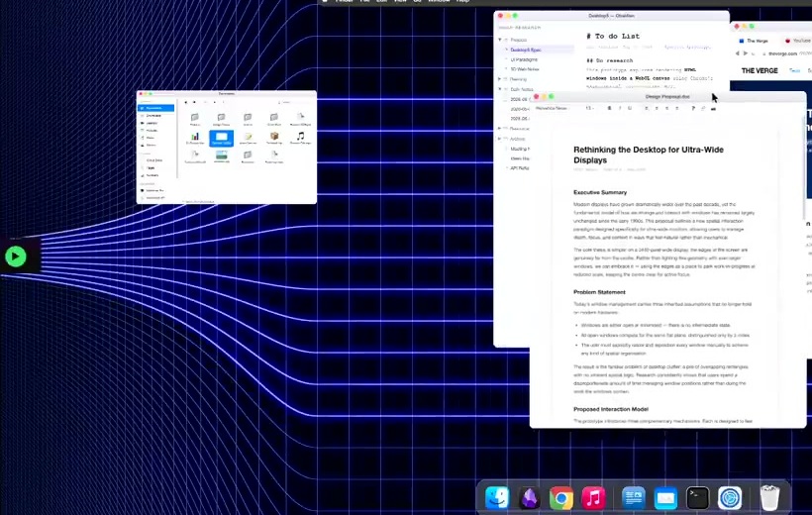
Task: Click the green play button at left edge
Action: 16,257
